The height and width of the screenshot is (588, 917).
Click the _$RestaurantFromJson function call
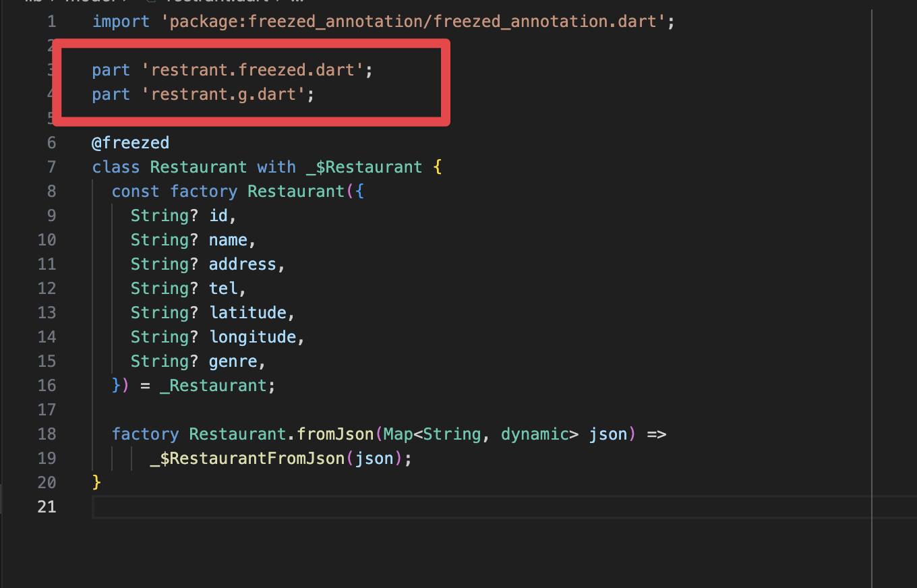247,459
